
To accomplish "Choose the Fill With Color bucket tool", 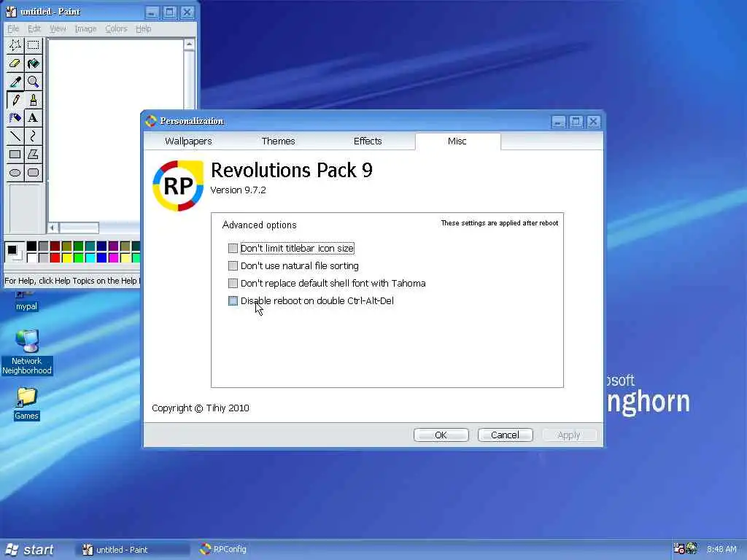I will [x=34, y=63].
